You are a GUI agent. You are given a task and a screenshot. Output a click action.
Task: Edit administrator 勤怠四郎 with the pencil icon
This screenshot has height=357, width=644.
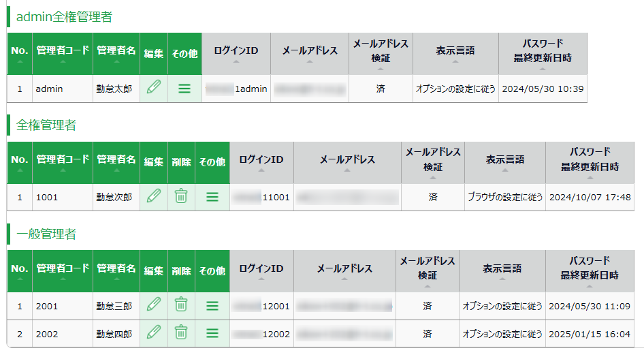(x=154, y=332)
